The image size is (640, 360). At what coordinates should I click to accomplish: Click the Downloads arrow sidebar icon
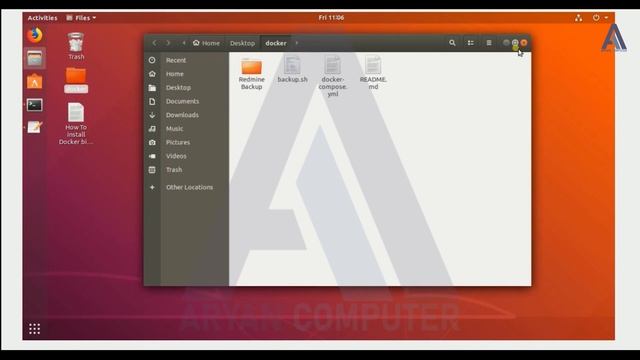click(x=152, y=115)
